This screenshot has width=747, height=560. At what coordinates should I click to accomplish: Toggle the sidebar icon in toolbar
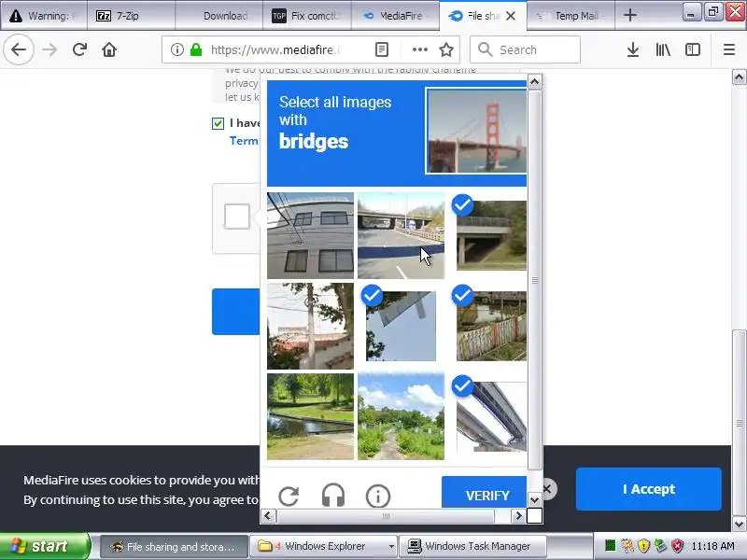(692, 49)
